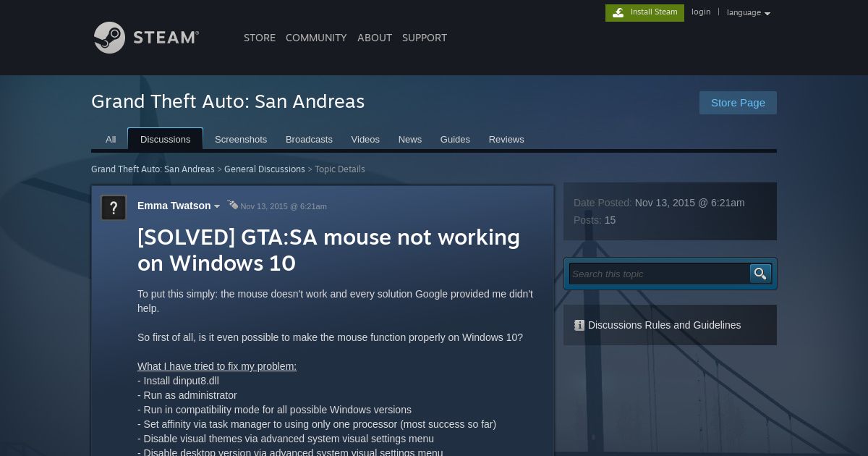
Task: Follow the General Discussions breadcrumb link
Action: coord(265,169)
